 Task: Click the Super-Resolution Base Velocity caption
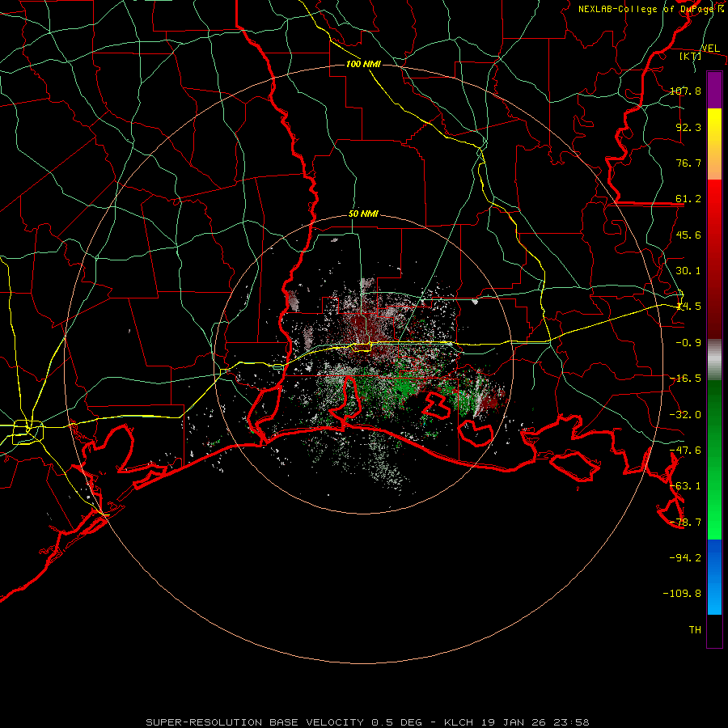pos(367,722)
